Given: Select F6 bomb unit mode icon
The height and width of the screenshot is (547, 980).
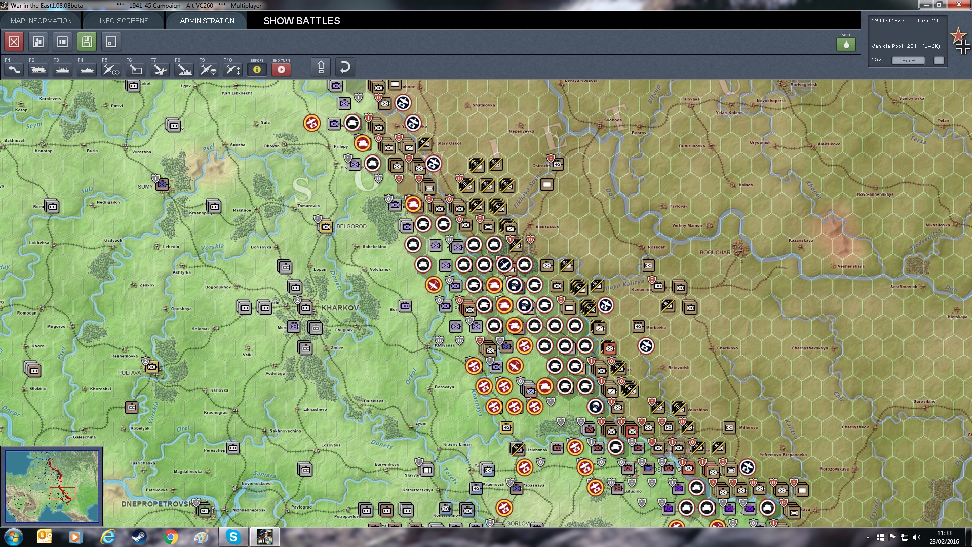Looking at the screenshot, I should click(136, 69).
